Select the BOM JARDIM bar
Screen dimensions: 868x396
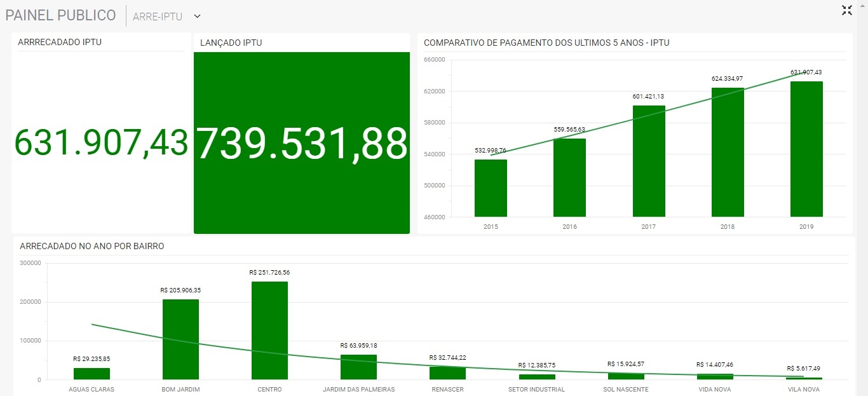[180, 339]
